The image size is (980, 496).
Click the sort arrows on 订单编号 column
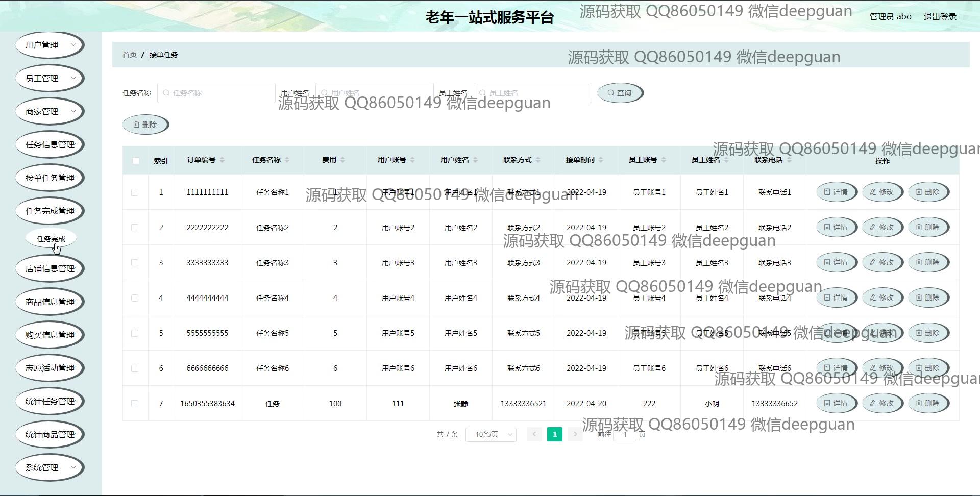[x=222, y=160]
